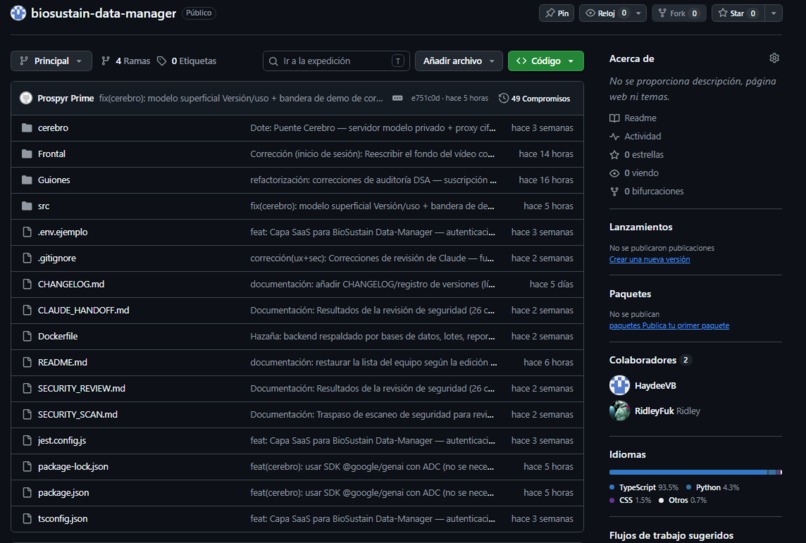Open the CHANGELOG.md file
The height and width of the screenshot is (543, 806).
point(71,284)
